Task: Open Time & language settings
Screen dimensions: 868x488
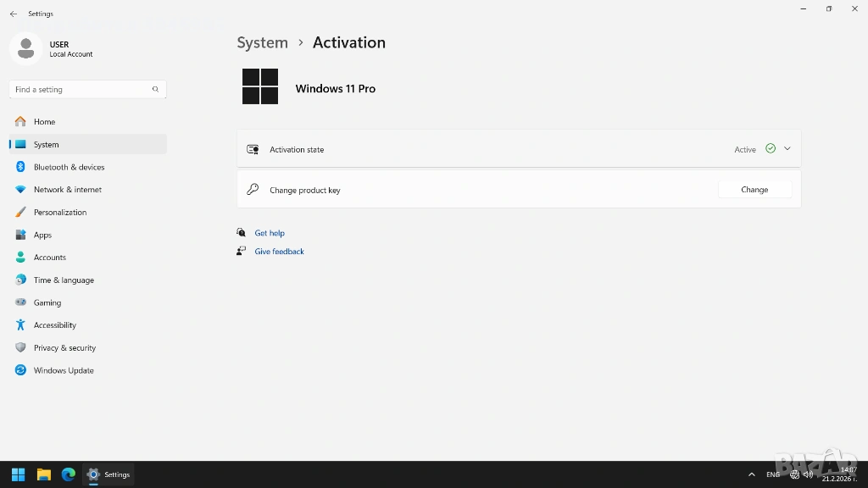Action: point(64,280)
